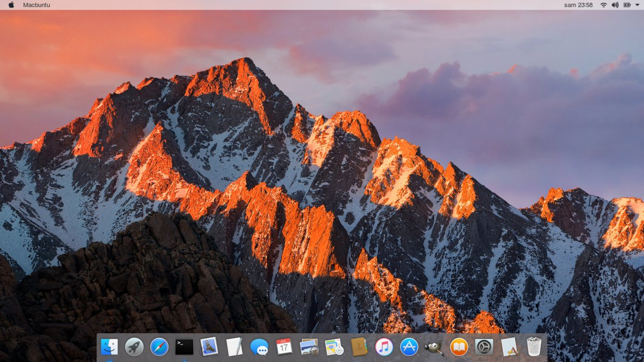Open the TextEdit notepad icon

click(234, 347)
